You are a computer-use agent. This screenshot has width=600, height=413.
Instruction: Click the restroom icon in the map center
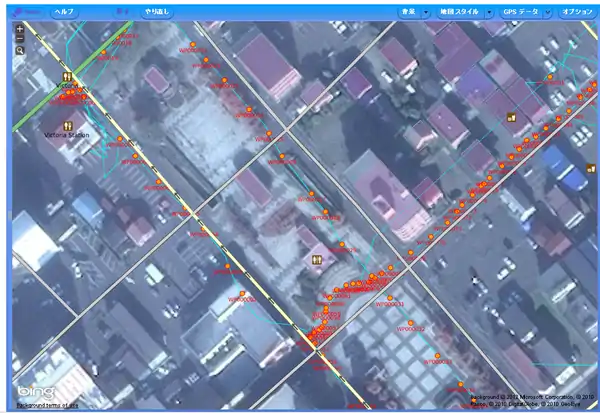pyautogui.click(x=317, y=261)
